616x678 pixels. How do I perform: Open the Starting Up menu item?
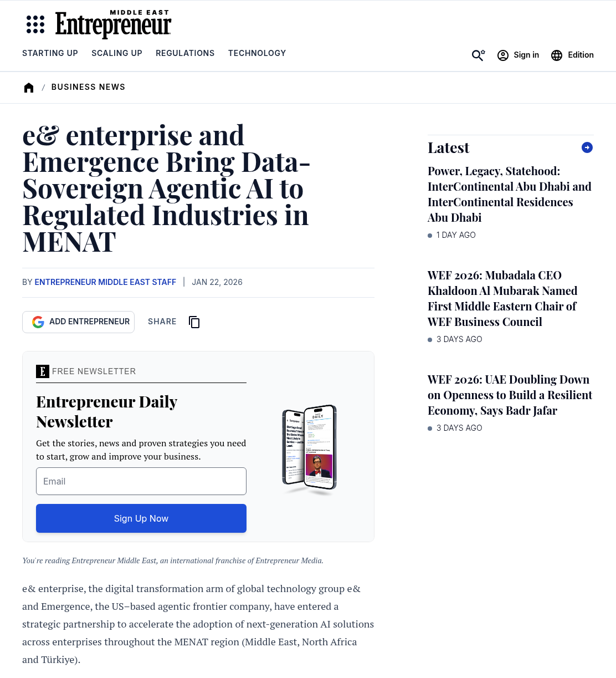50,53
